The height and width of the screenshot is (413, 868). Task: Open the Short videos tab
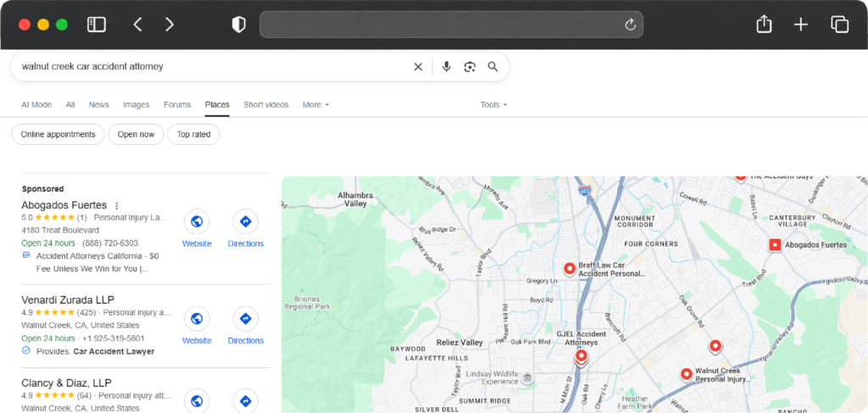point(265,104)
